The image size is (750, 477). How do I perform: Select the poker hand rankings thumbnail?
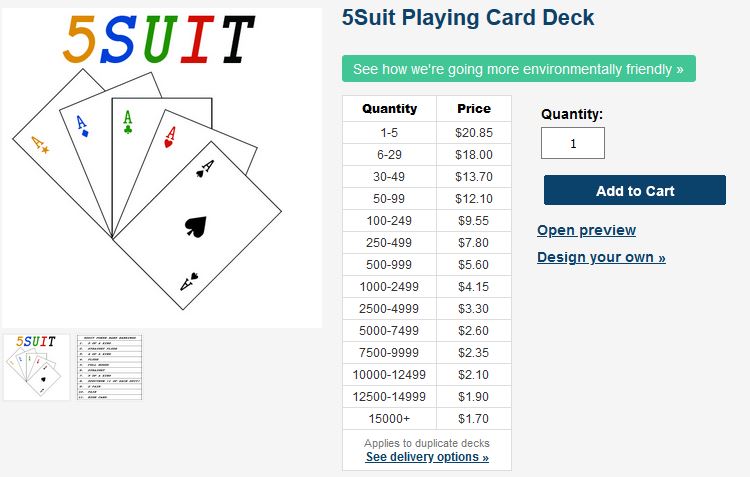[x=110, y=367]
